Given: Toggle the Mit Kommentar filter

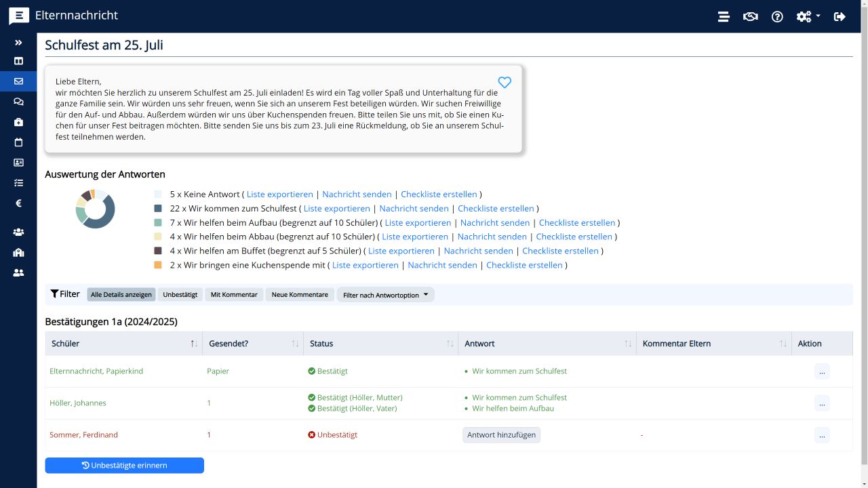Looking at the screenshot, I should point(234,295).
